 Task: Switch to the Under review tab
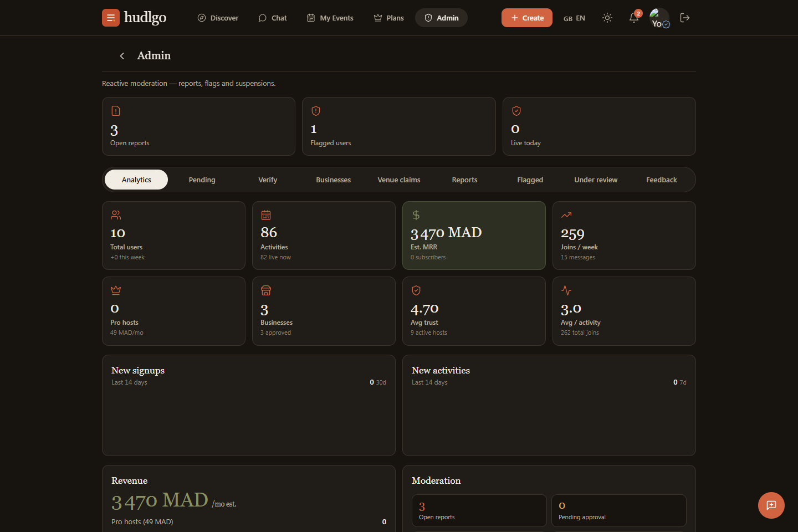point(596,180)
